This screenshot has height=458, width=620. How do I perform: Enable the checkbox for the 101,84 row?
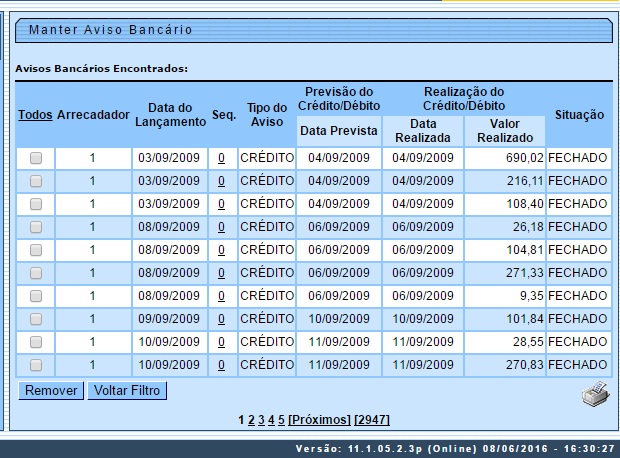(36, 319)
